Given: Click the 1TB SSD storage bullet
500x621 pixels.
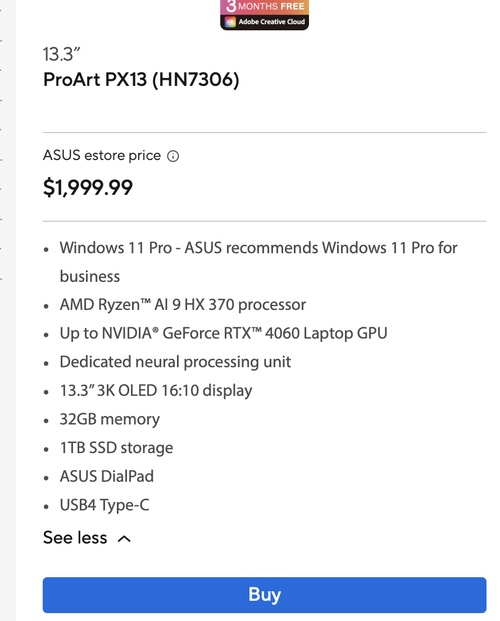Looking at the screenshot, I should click(x=116, y=448).
